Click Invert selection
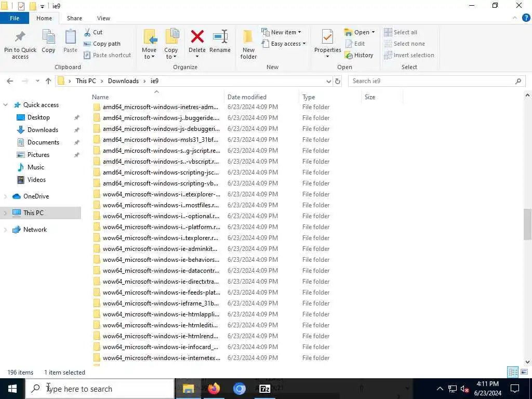Image resolution: width=532 pixels, height=399 pixels. pyautogui.click(x=409, y=55)
